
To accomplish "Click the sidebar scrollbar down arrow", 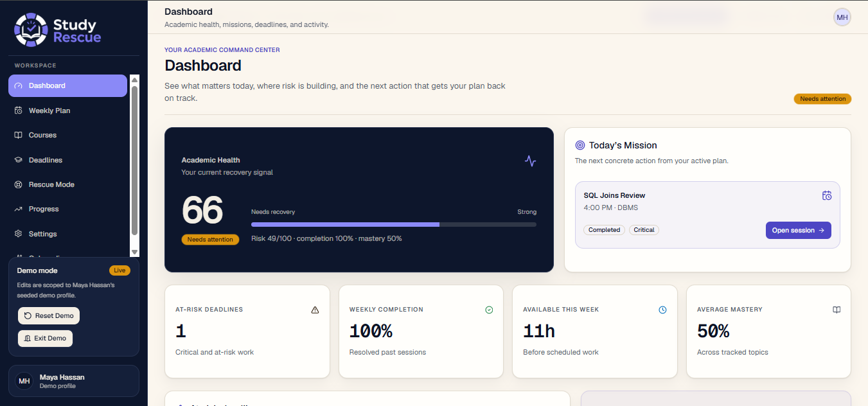I will point(134,252).
